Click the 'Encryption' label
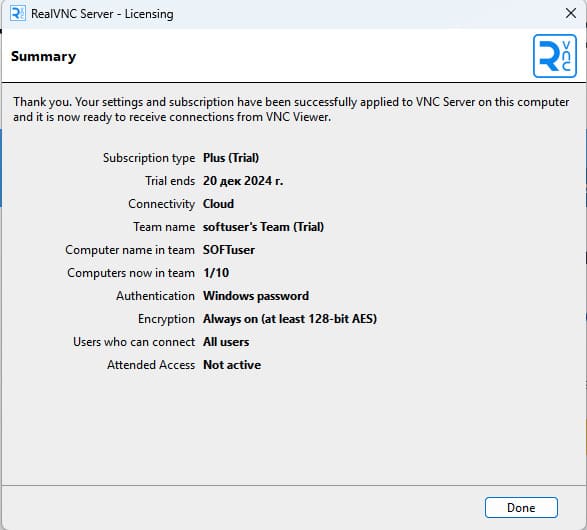The image size is (587, 530). click(x=166, y=319)
